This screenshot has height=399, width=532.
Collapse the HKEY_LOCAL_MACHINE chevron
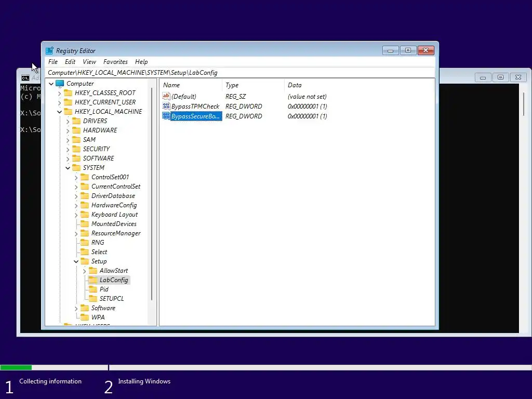pos(60,112)
